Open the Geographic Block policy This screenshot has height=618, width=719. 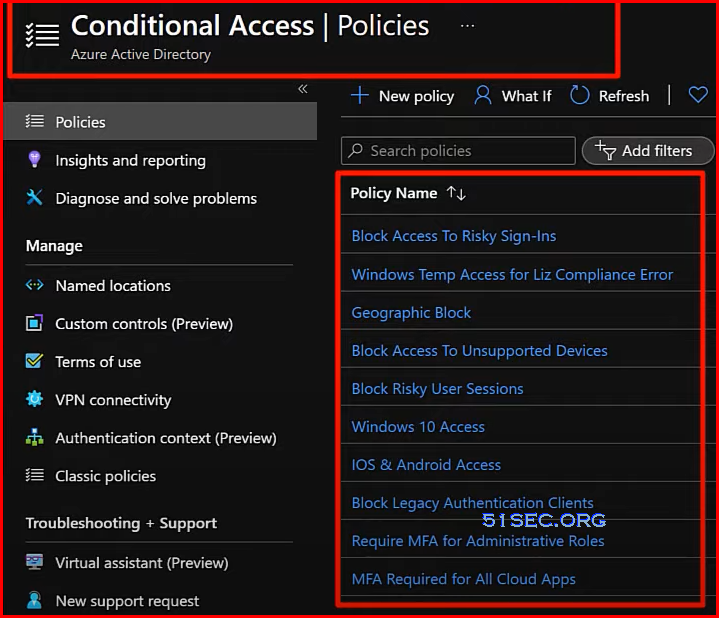(x=411, y=312)
